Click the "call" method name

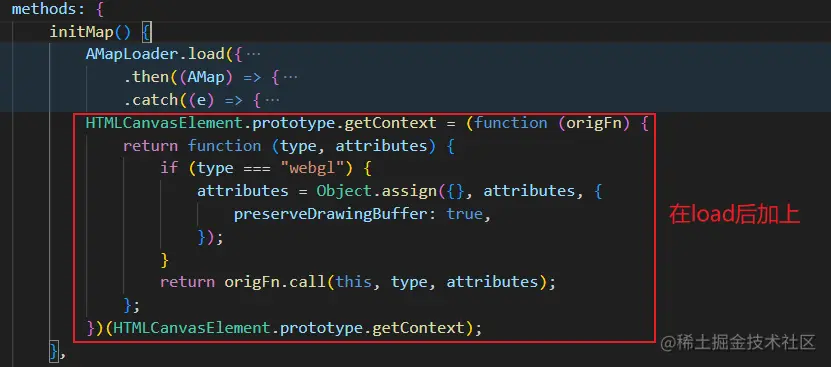(307, 282)
